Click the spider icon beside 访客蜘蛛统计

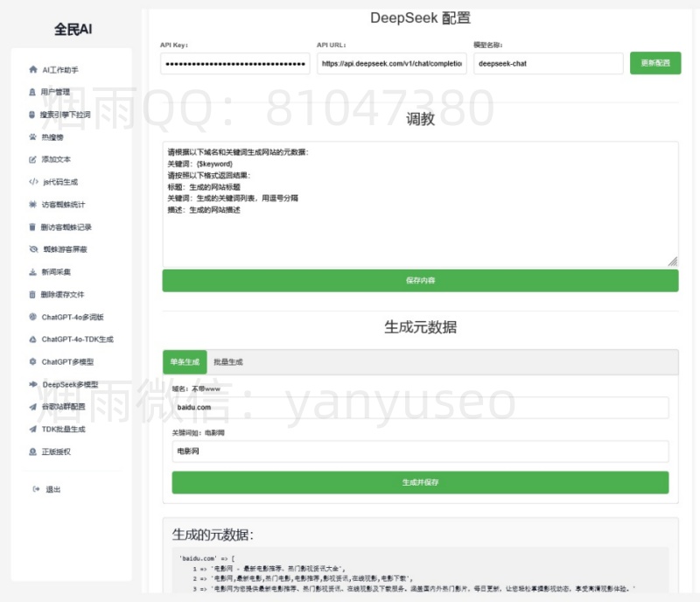click(32, 205)
